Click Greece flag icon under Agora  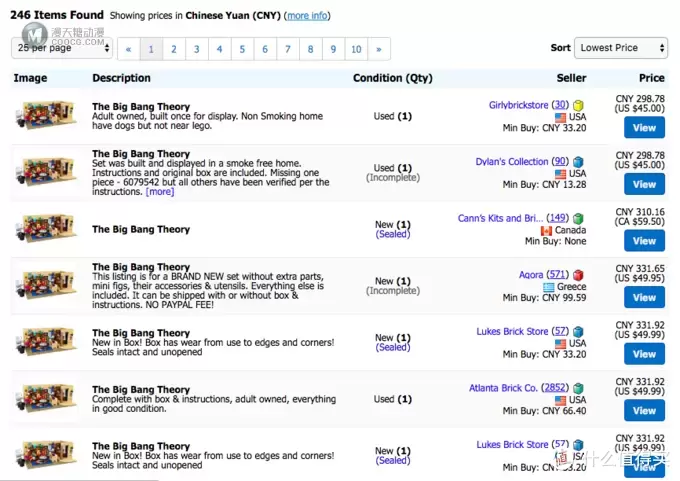coord(549,287)
